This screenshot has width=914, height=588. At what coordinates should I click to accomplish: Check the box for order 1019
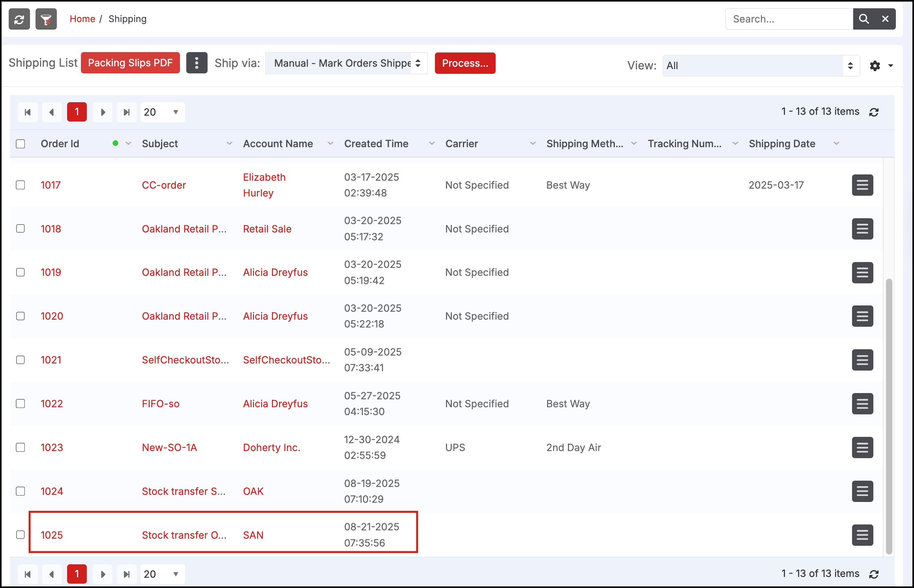[x=21, y=273]
